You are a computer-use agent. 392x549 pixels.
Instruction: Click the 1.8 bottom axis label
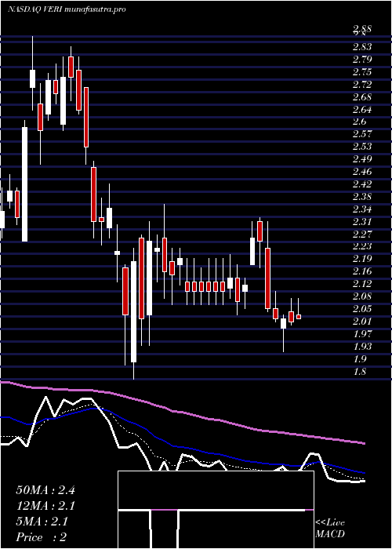tap(360, 372)
